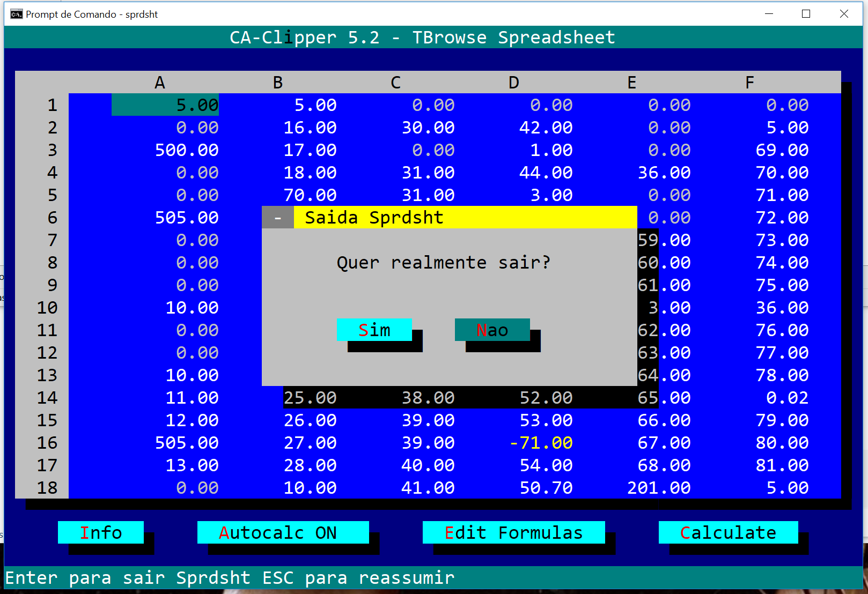Select cell D17 with value 54.00
Image resolution: width=868 pixels, height=594 pixels.
point(546,465)
